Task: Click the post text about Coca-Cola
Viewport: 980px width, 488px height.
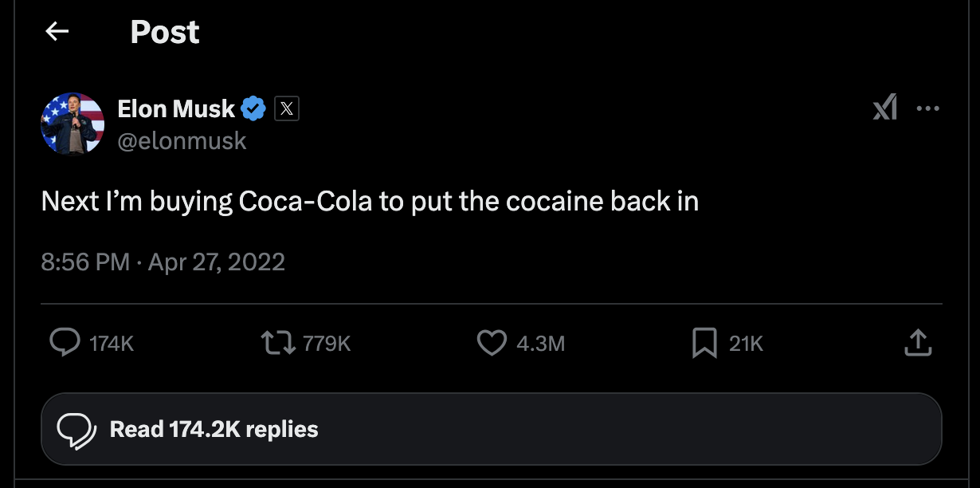Action: click(x=370, y=202)
